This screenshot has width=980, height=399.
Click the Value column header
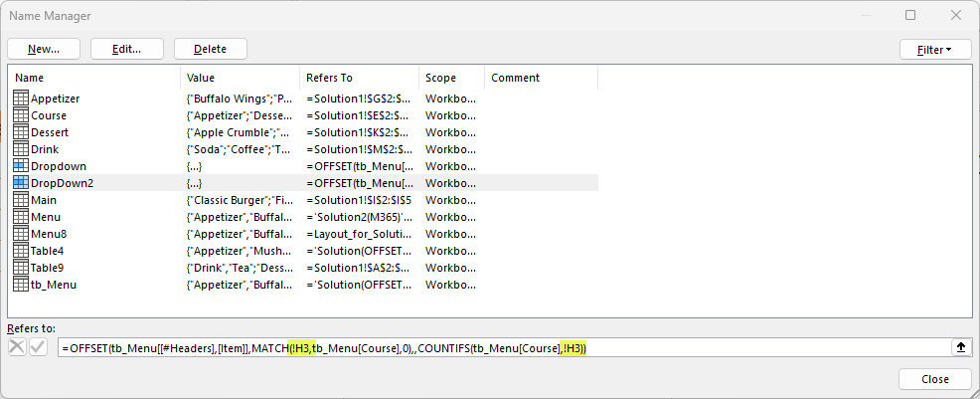coord(240,78)
